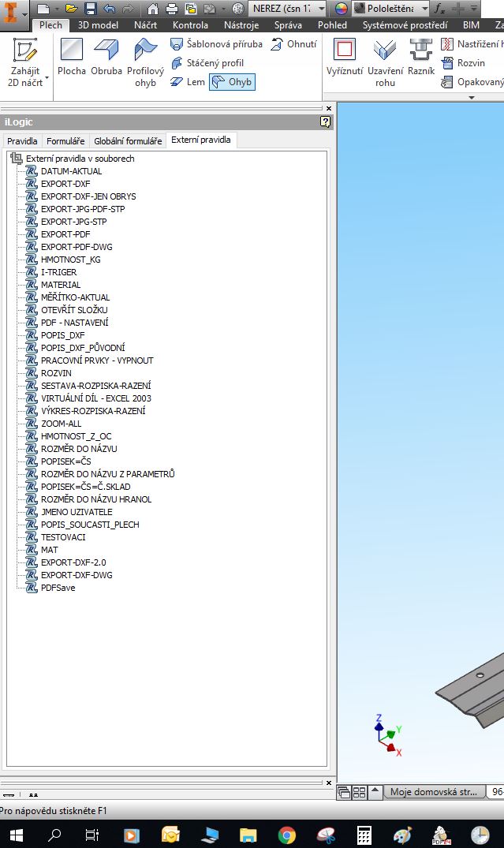Image resolution: width=504 pixels, height=848 pixels.
Task: Select EXPORT-DXF rule in tree
Action: click(x=65, y=184)
